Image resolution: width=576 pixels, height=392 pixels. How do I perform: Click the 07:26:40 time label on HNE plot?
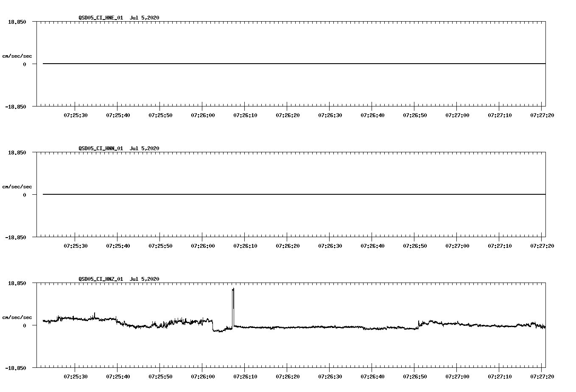click(x=372, y=115)
